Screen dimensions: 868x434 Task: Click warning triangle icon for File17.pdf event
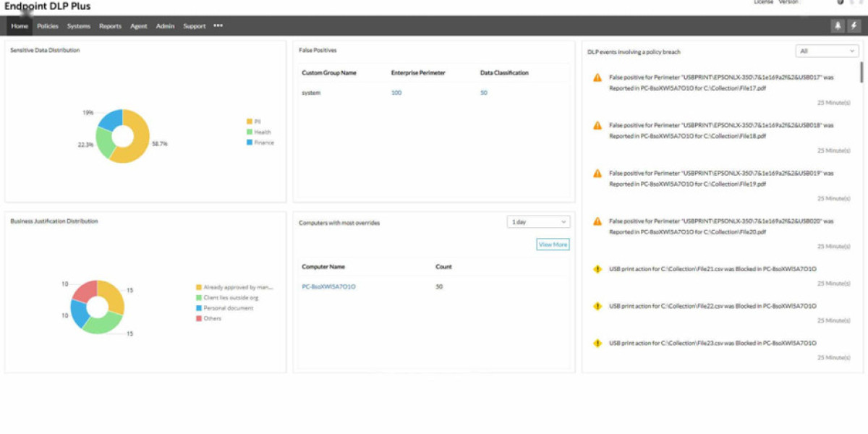[597, 77]
